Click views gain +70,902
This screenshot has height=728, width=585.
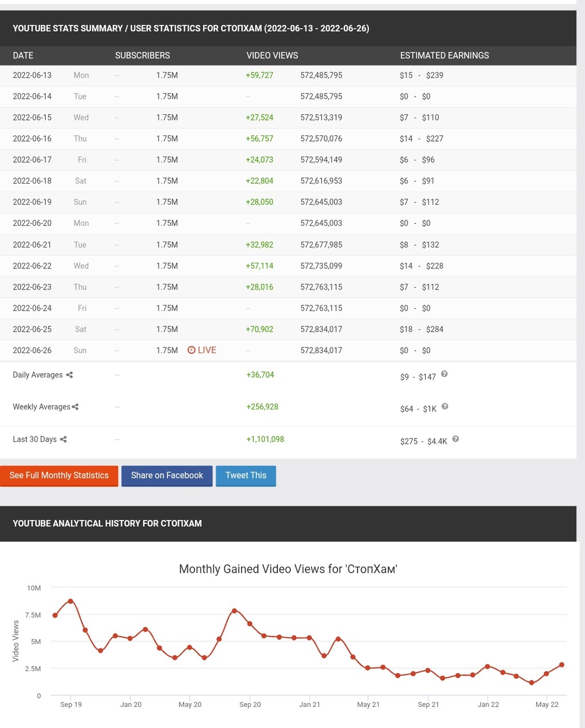pos(260,329)
